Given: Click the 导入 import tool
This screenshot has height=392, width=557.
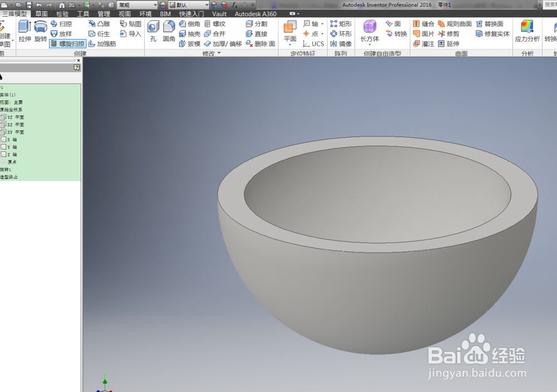Looking at the screenshot, I should tap(130, 34).
